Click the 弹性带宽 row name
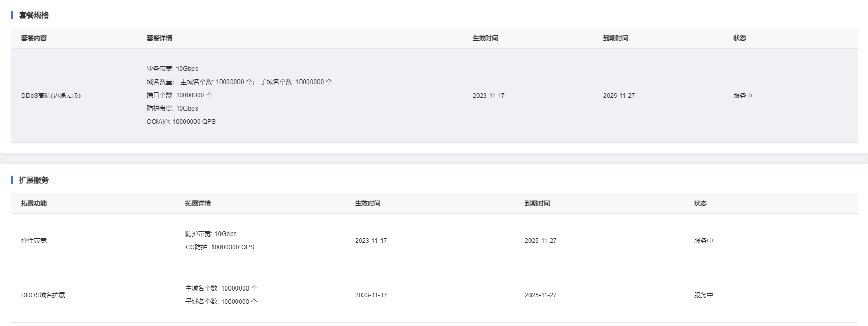868x326 pixels. (x=34, y=241)
